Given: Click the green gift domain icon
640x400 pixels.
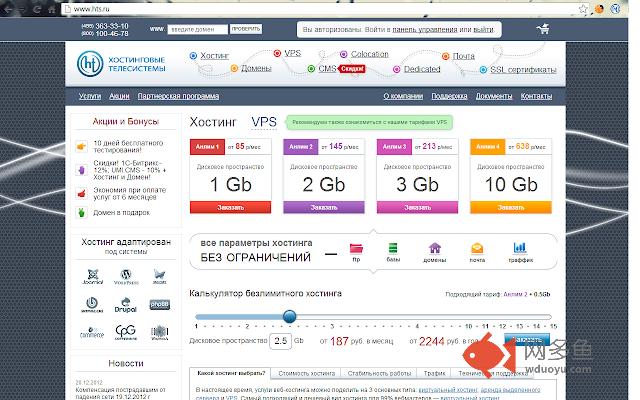Looking at the screenshot, I should 81,213.
